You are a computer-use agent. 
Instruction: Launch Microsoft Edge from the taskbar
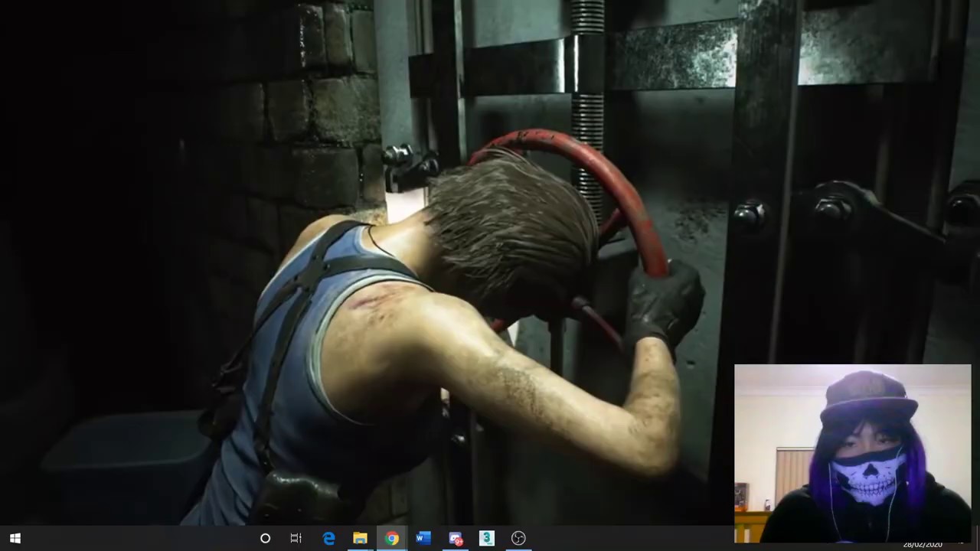328,538
